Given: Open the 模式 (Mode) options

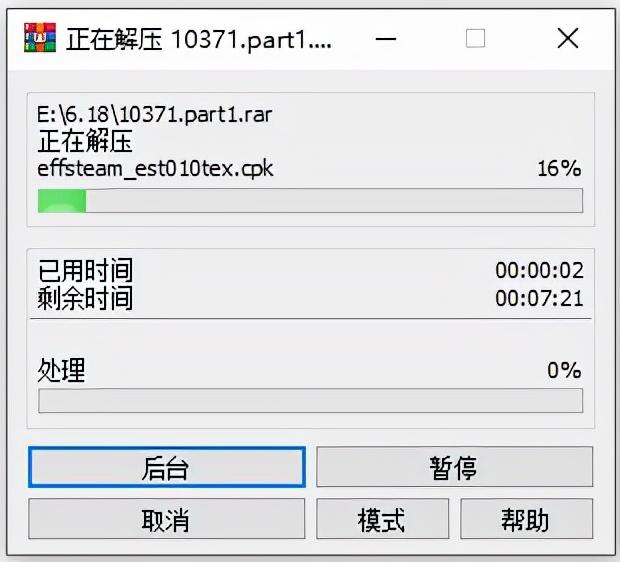Looking at the screenshot, I should click(382, 518).
